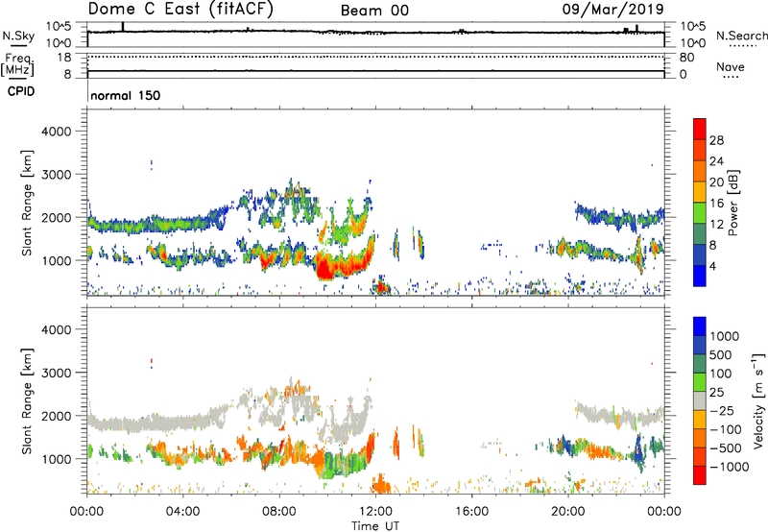Click the sky noise spike near 01:30

pyautogui.click(x=123, y=27)
